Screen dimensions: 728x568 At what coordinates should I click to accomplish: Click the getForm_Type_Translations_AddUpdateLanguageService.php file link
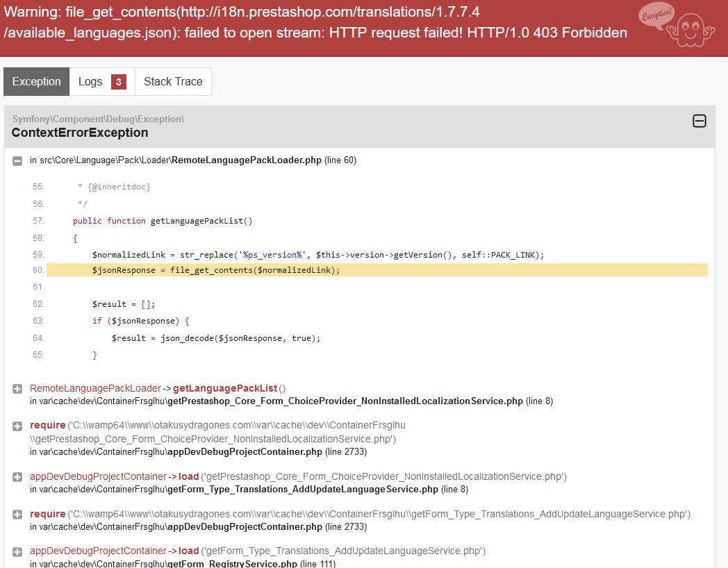[x=303, y=489]
